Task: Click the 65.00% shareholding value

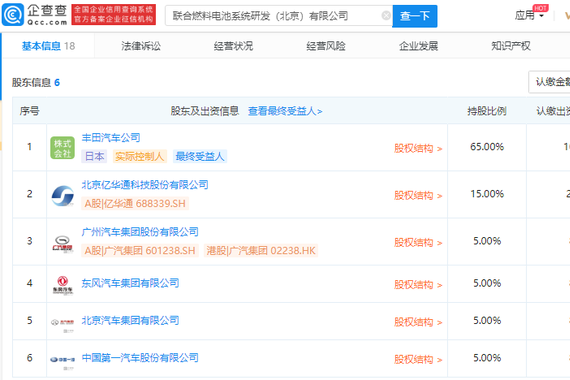Action: click(x=487, y=147)
